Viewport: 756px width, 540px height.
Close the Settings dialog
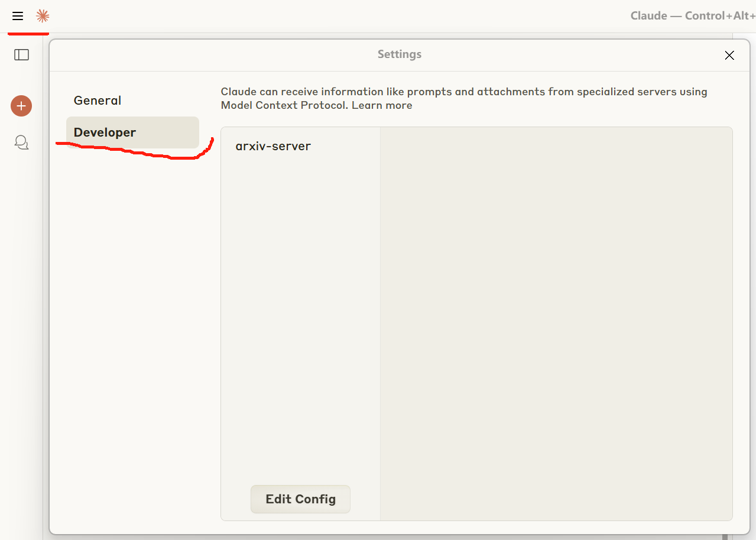point(729,56)
